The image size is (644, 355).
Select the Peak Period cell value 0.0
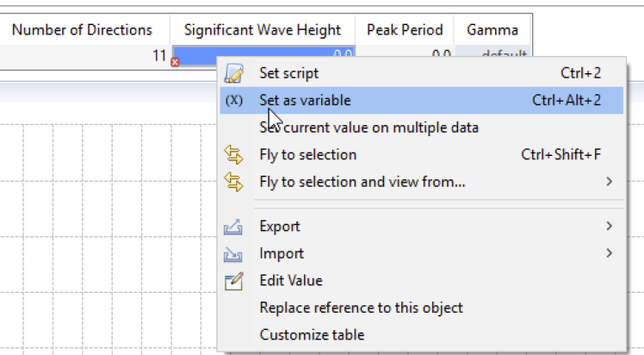click(x=405, y=54)
